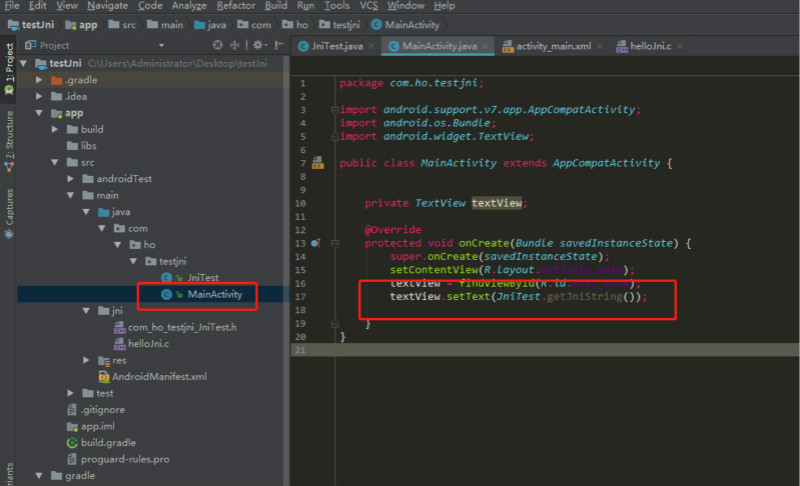Collapse the main folder
Image resolution: width=800 pixels, height=486 pixels.
click(71, 195)
